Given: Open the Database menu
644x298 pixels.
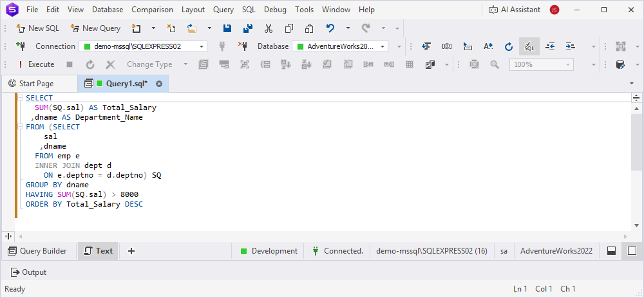Looking at the screenshot, I should [x=107, y=10].
